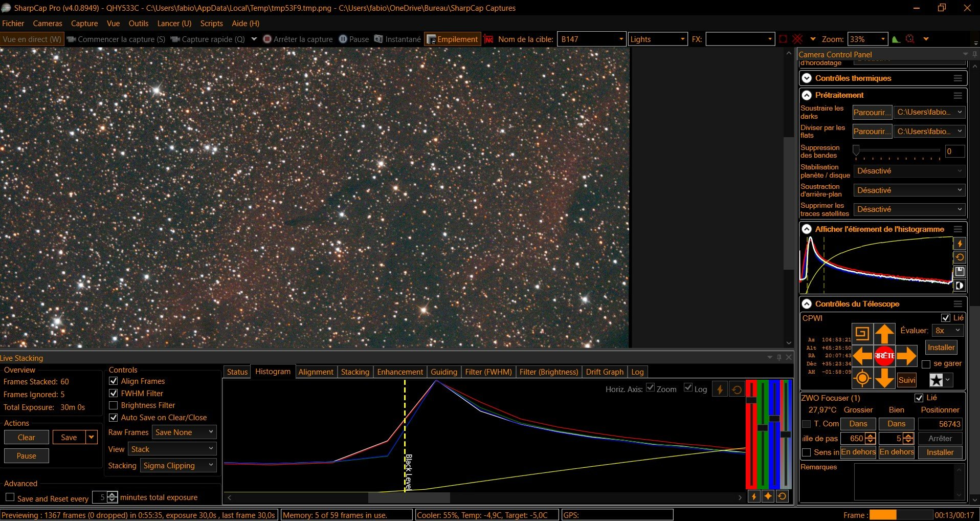The image size is (980, 521).
Task: Click the blue channel level slider handle
Action: coord(774,419)
